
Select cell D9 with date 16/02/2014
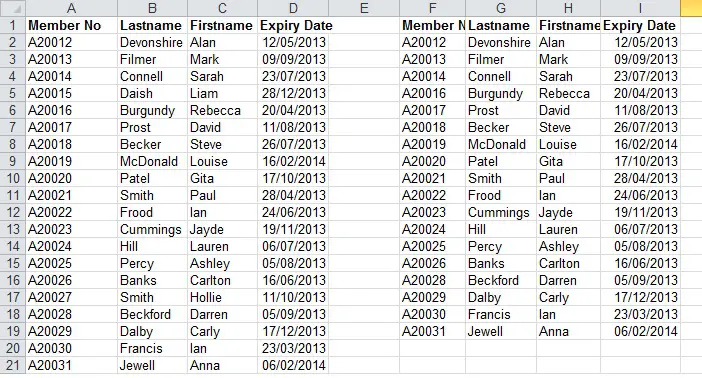pos(293,162)
